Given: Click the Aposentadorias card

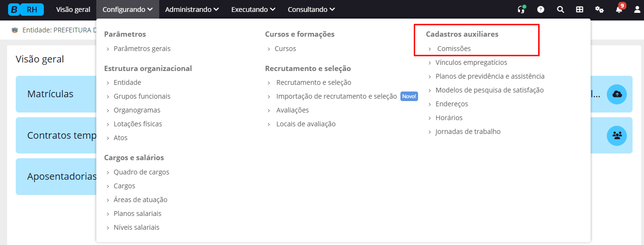Looking at the screenshot, I should coord(56,176).
